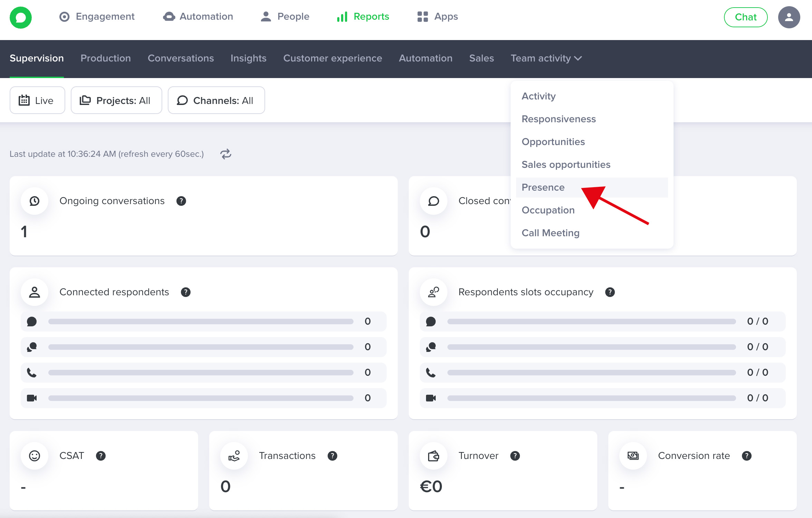Click the Ongoing conversations value 1
The image size is (812, 518).
24,231
